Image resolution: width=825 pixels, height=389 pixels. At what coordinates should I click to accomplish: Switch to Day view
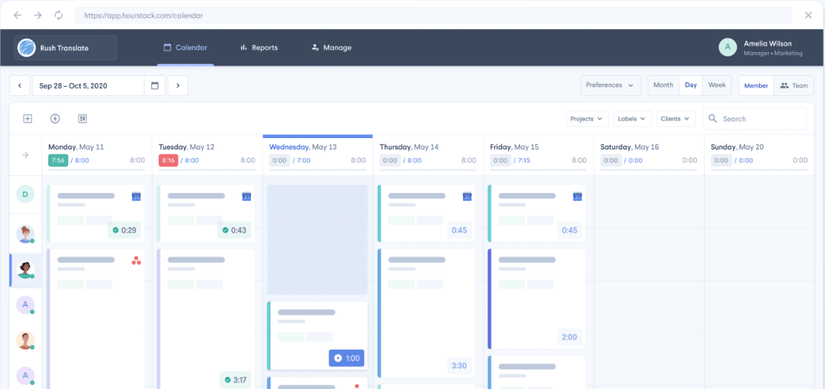tap(691, 85)
